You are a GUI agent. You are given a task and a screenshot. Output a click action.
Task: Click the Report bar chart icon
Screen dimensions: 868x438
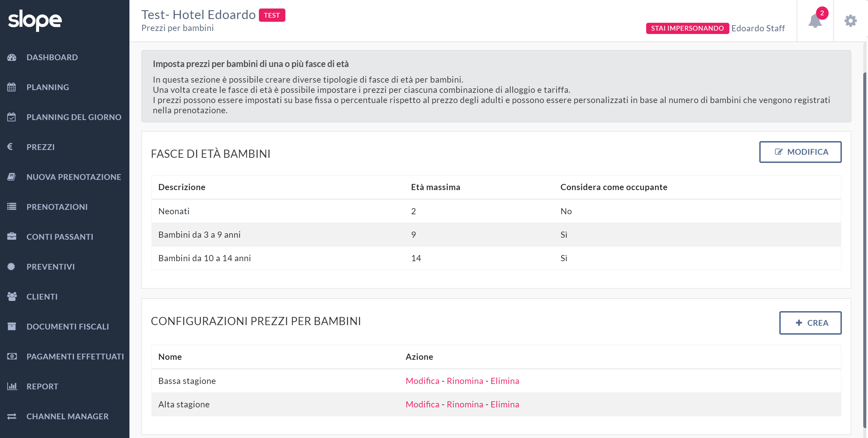click(12, 386)
